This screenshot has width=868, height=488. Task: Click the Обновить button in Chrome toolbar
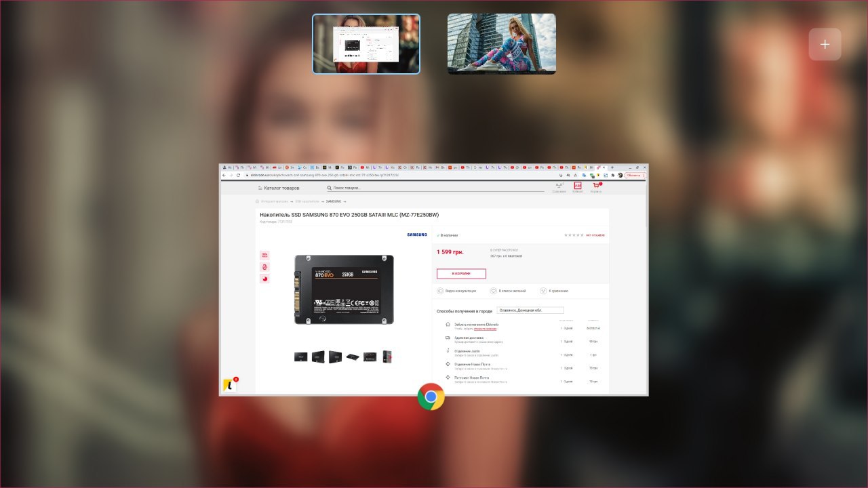(x=634, y=175)
